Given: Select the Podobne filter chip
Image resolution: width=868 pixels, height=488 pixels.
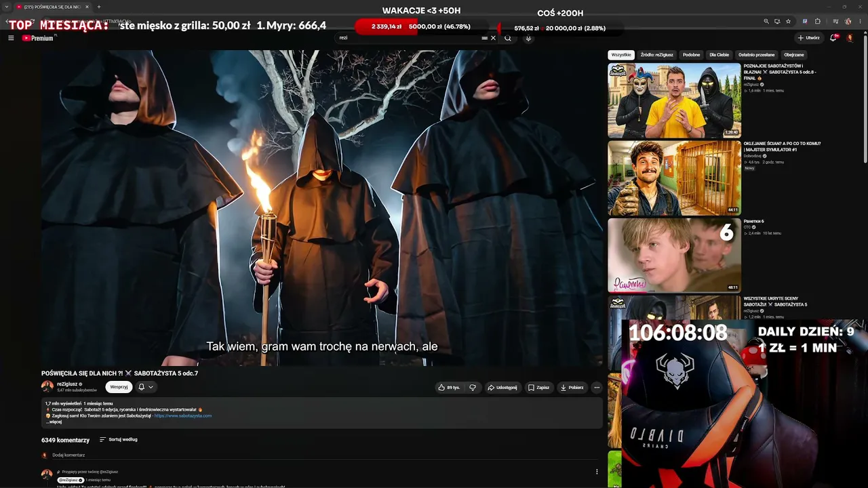Looking at the screenshot, I should tap(692, 55).
